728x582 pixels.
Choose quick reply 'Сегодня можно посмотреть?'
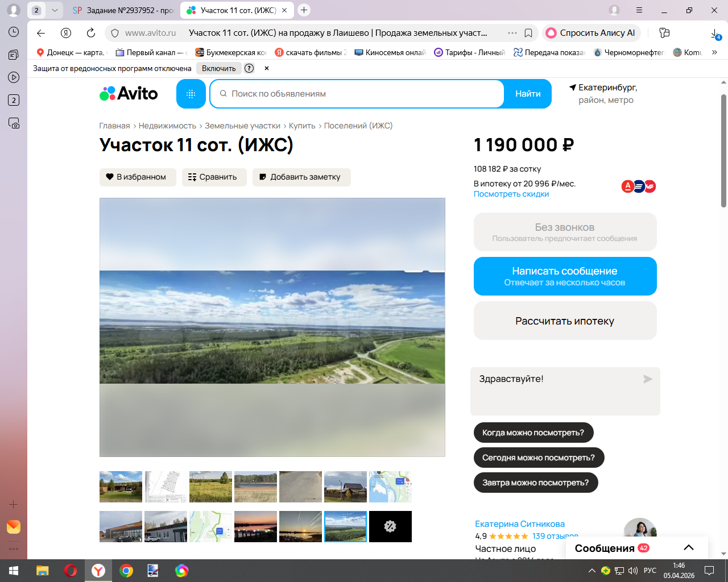[x=539, y=458]
